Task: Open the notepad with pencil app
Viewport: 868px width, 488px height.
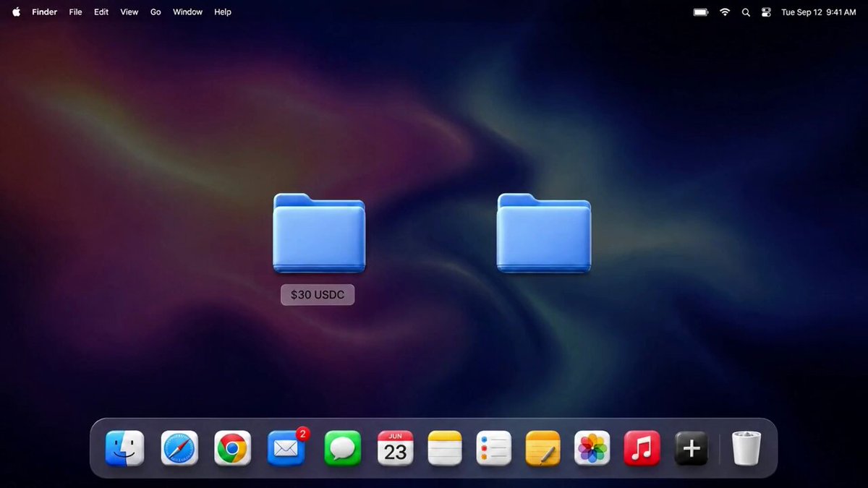Action: pos(542,448)
